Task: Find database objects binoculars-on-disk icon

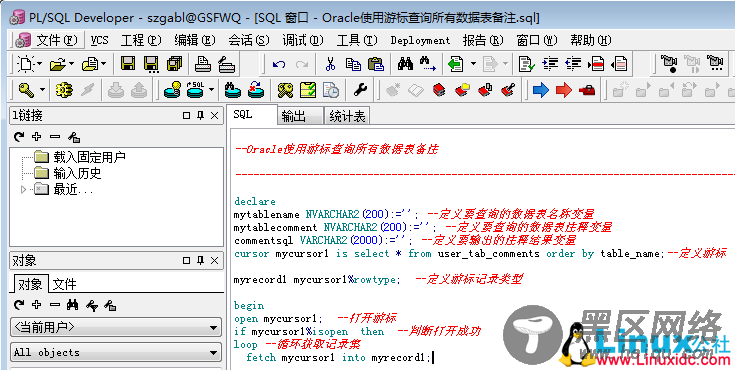Action: click(x=232, y=89)
